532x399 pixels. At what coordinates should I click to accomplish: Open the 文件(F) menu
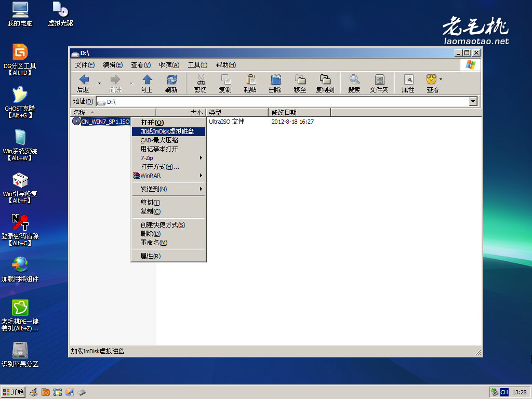pos(85,65)
